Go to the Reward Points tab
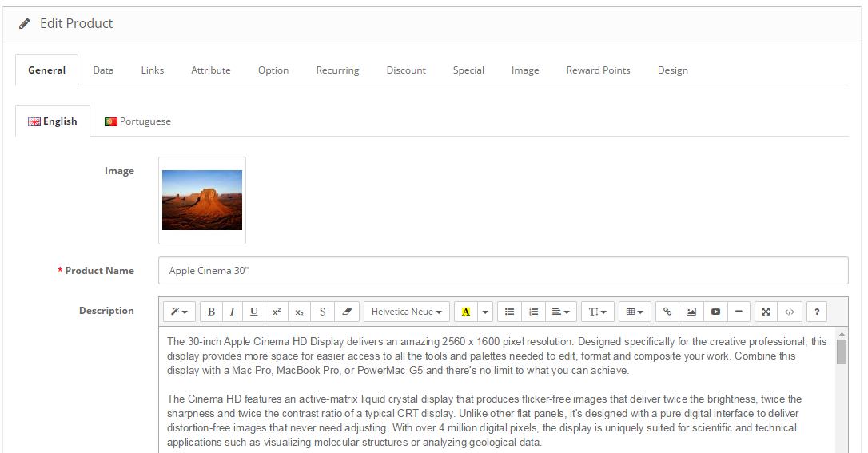868x453 pixels. (x=598, y=70)
